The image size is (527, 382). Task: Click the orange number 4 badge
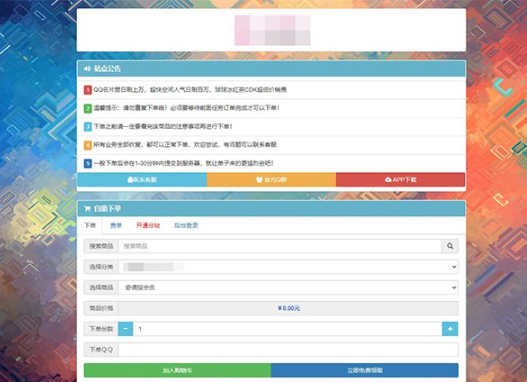pos(88,145)
